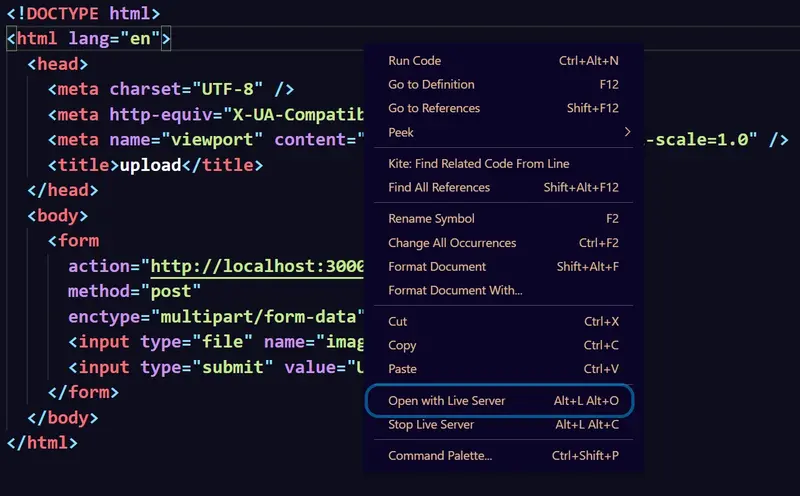Select Kite: Find Related Code From Line
Image resolution: width=800 pixels, height=496 pixels.
478,164
